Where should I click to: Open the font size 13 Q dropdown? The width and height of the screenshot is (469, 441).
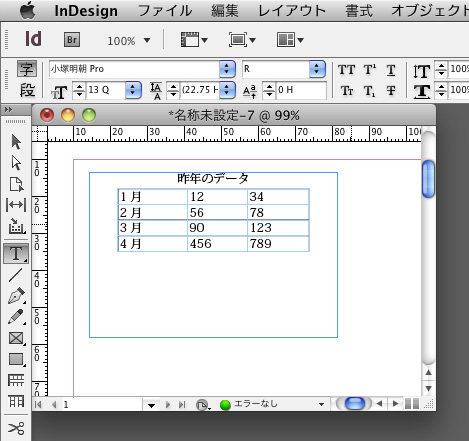coord(133,90)
